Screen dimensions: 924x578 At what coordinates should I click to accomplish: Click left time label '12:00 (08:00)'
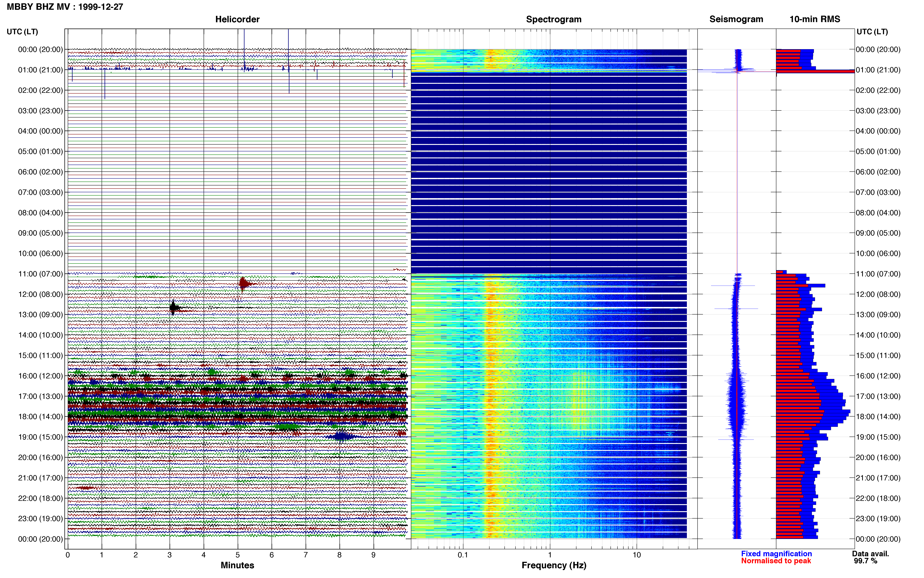41,294
